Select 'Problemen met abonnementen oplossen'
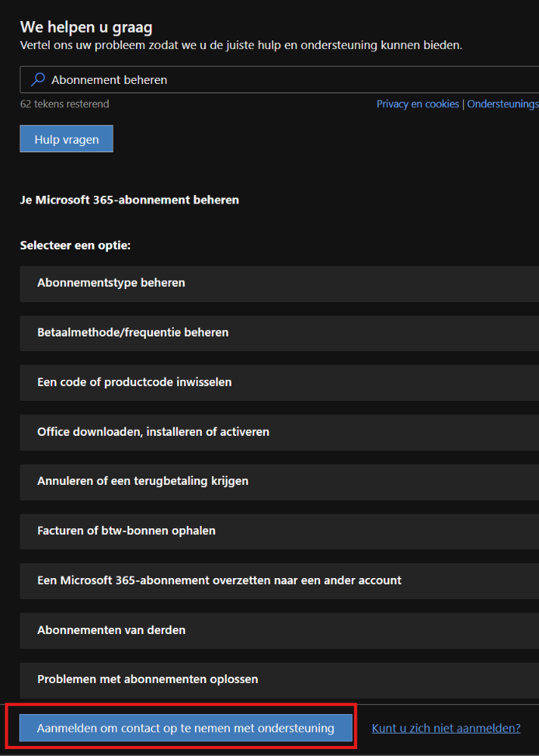The image size is (539, 756). coord(280,681)
